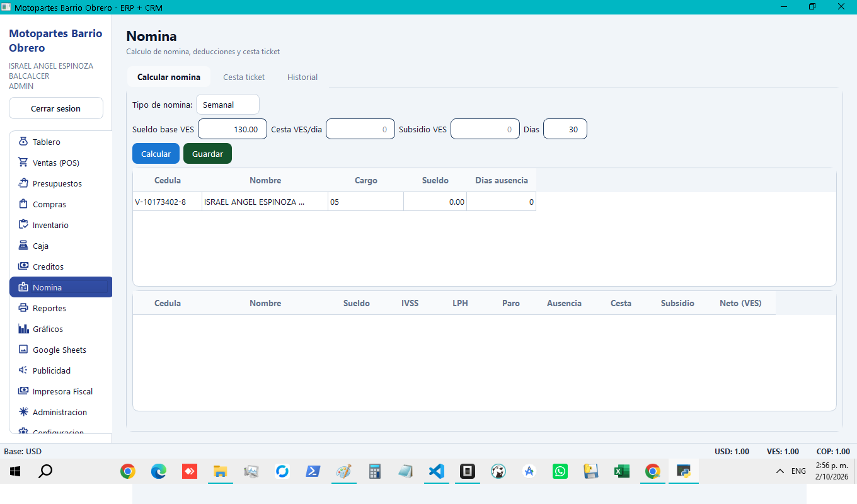Click the Presupuestos sidebar icon

pos(23,183)
